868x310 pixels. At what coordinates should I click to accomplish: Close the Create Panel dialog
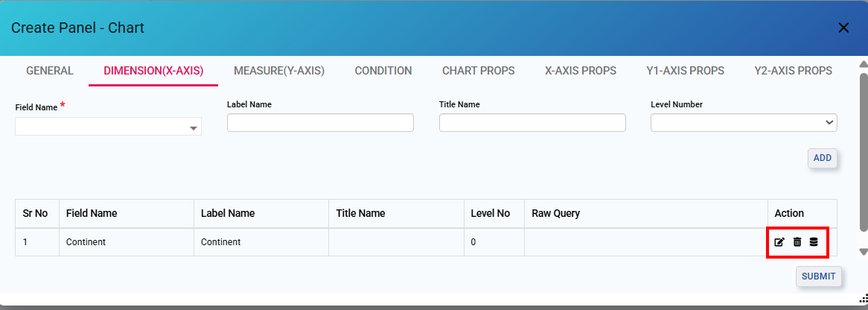[x=843, y=28]
